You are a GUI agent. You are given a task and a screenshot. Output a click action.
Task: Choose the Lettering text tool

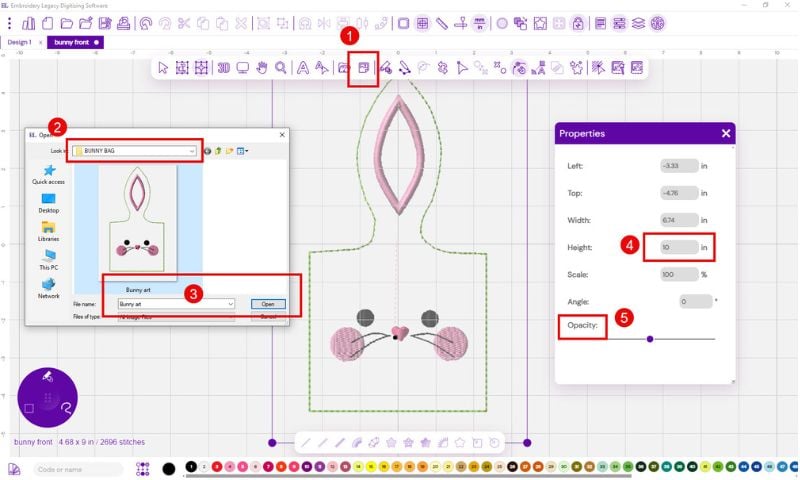(x=301, y=68)
